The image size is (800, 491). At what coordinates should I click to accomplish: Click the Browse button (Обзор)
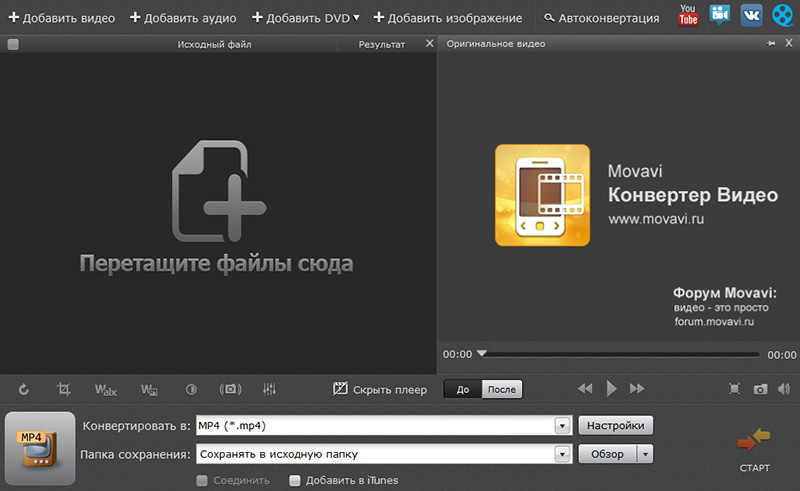(x=607, y=454)
